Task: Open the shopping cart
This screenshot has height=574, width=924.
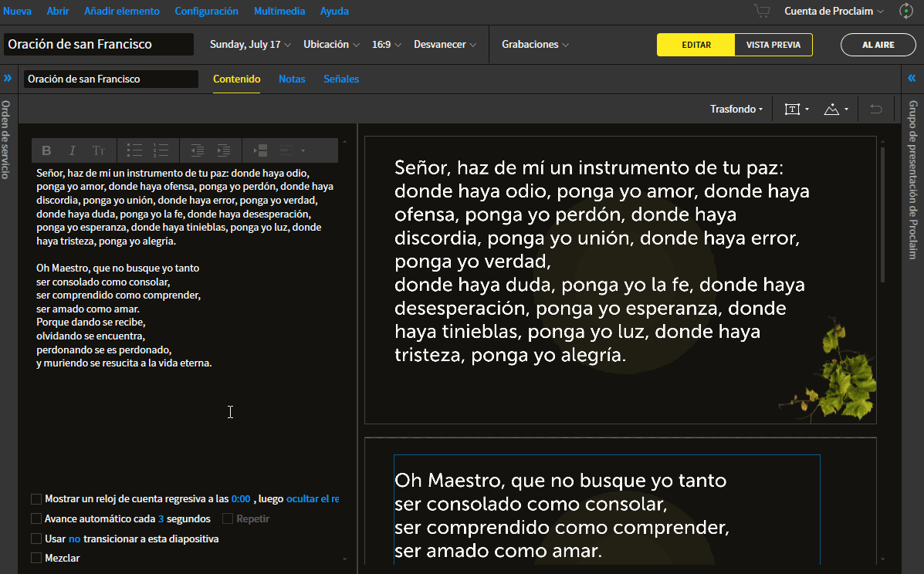Action: tap(762, 11)
